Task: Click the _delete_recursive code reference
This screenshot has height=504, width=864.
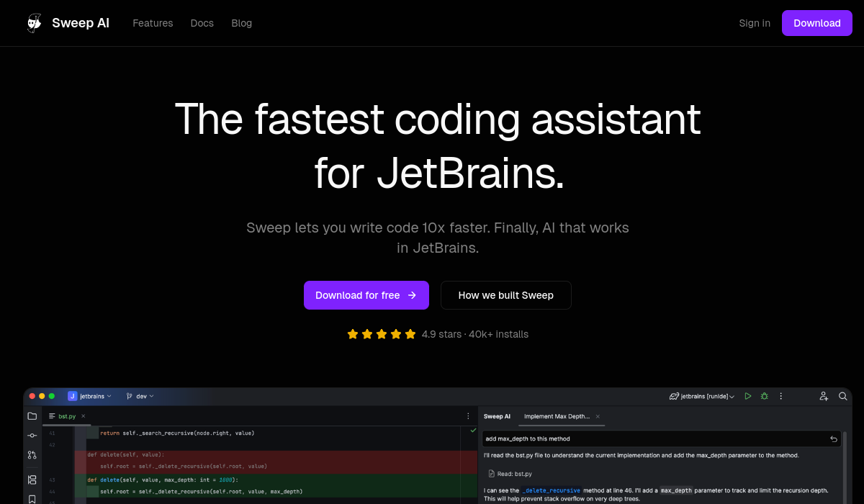Action: pos(551,490)
